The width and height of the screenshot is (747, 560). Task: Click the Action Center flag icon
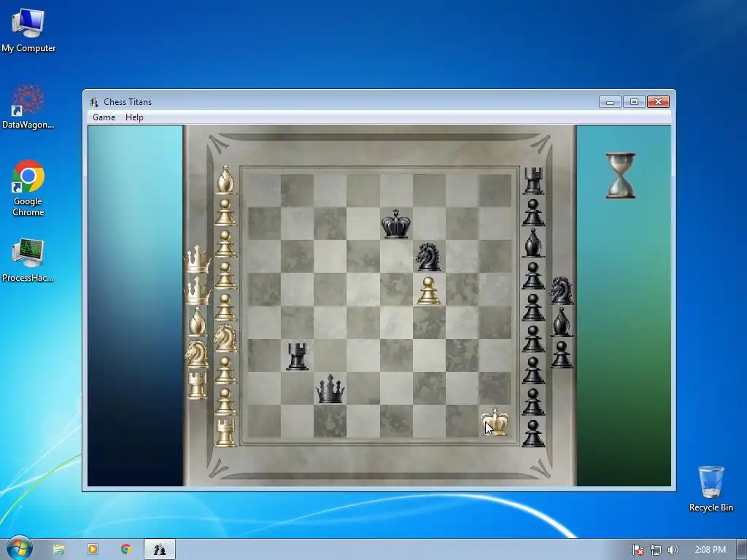pos(638,550)
